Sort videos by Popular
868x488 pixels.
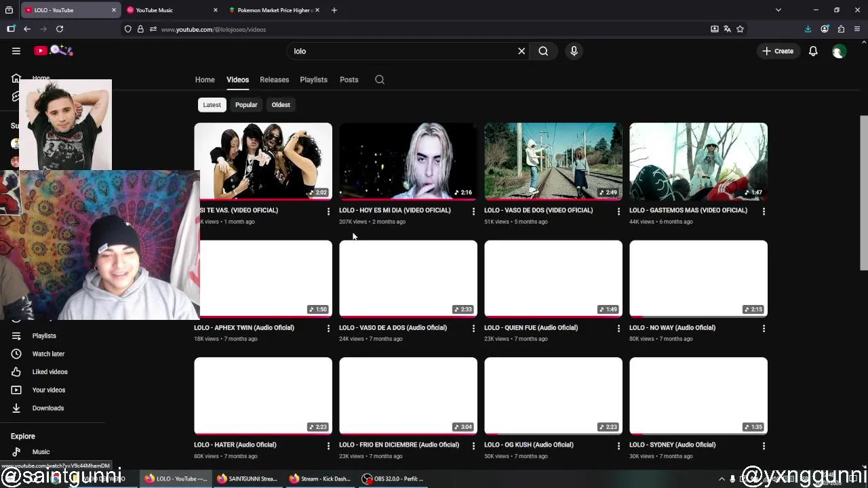246,105
